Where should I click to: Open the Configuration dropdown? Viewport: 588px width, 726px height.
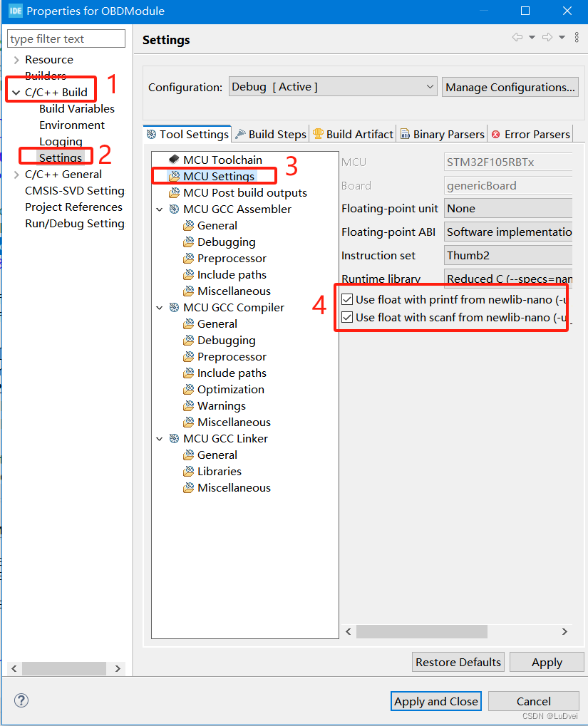[333, 87]
